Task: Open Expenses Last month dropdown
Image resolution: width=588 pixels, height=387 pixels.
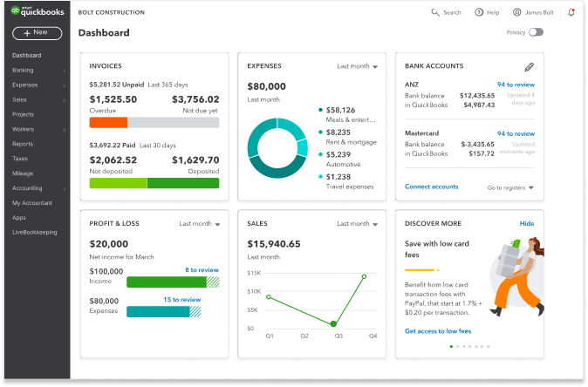Action: pos(357,66)
